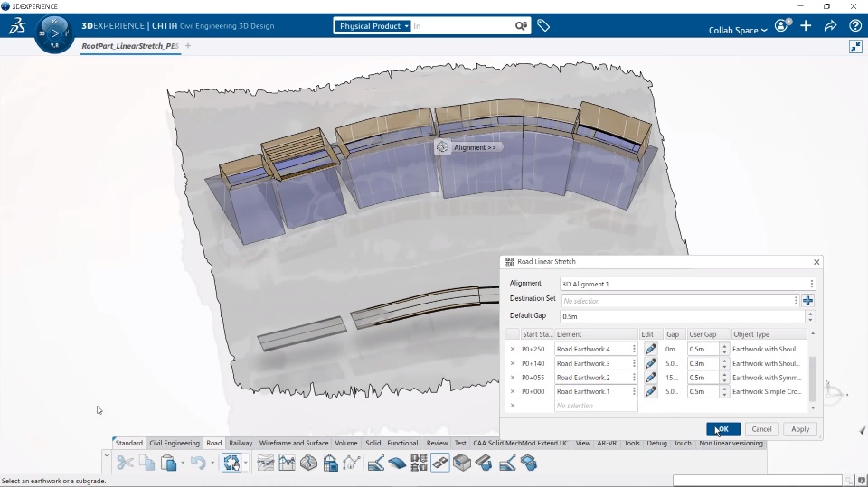Image resolution: width=868 pixels, height=487 pixels.
Task: Remove the P0+055 row with X
Action: click(x=513, y=378)
